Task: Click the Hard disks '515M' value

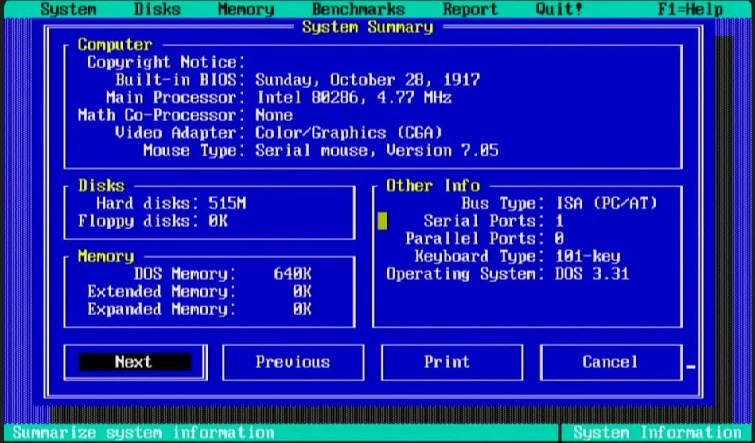Action: [227, 203]
